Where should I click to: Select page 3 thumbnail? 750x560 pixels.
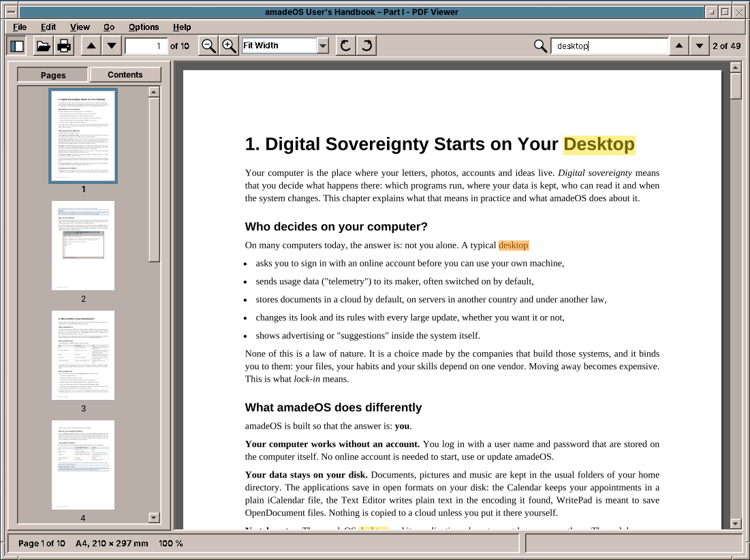83,355
